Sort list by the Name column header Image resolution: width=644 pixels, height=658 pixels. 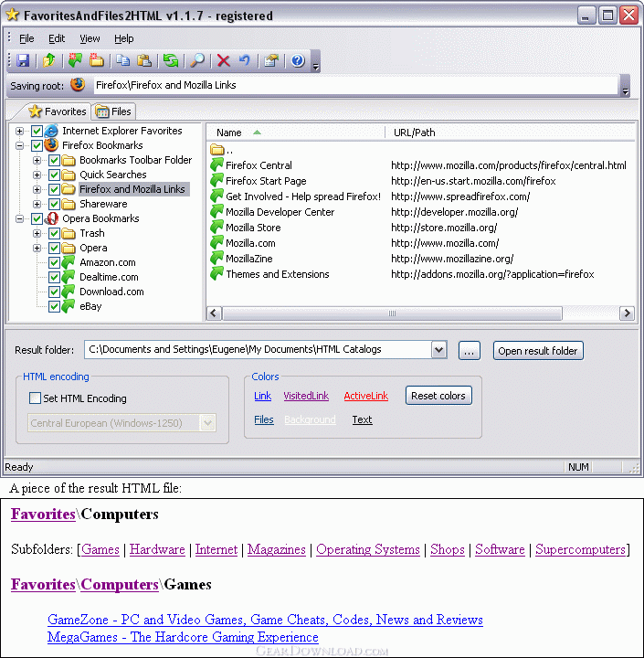(x=295, y=133)
